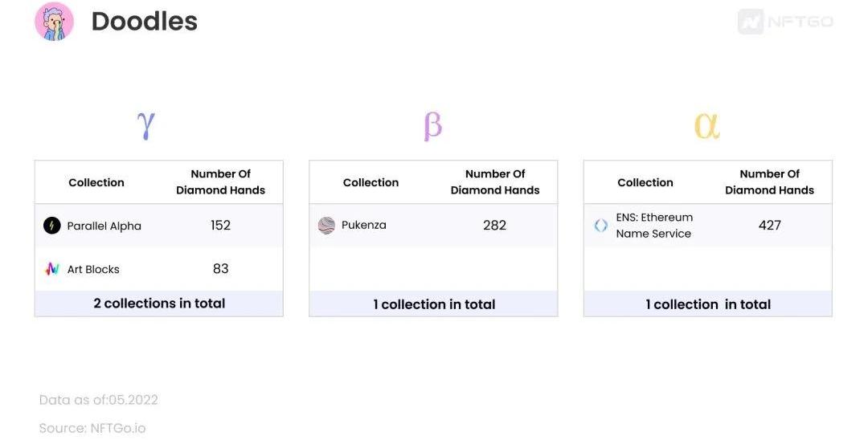Click the gamma symbol above first table
Viewport: 868px width, 440px height.
coord(145,125)
